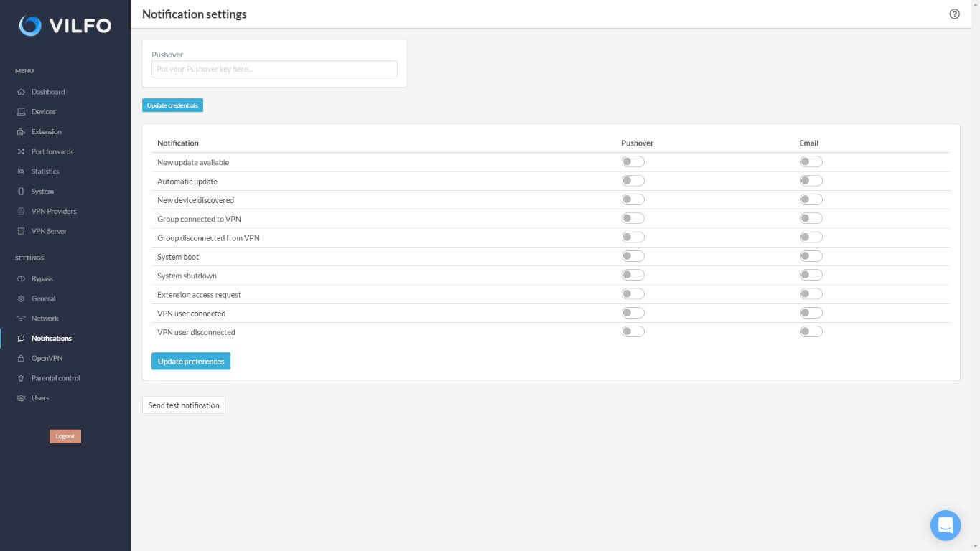Click the Extension puzzle icon
980x551 pixels.
(x=21, y=132)
